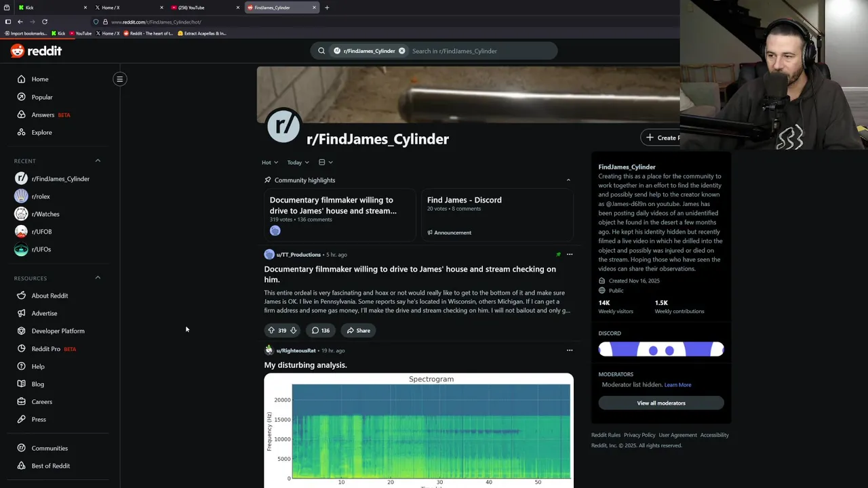Open User Agreement footer link
The height and width of the screenshot is (488, 868).
pyautogui.click(x=677, y=435)
